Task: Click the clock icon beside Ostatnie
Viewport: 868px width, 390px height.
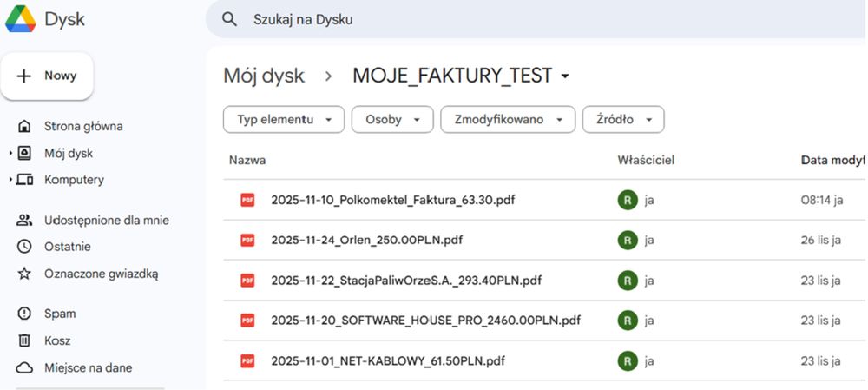Action: [x=24, y=247]
